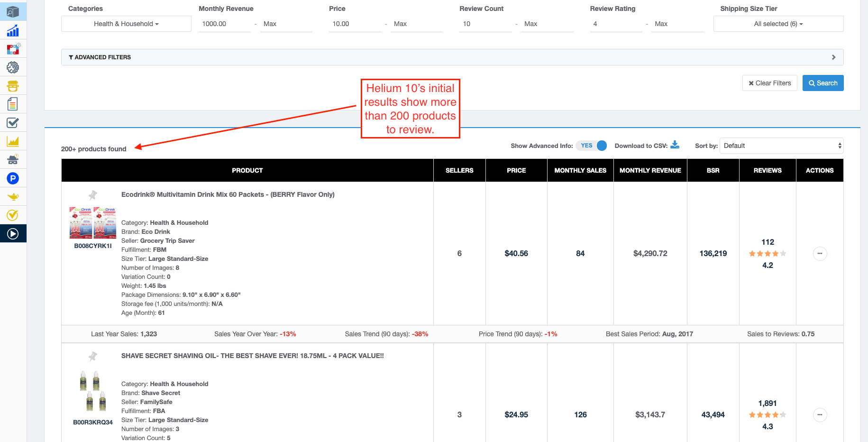Image resolution: width=868 pixels, height=442 pixels.
Task: Open the yellow area chart tracker tool
Action: [13, 141]
